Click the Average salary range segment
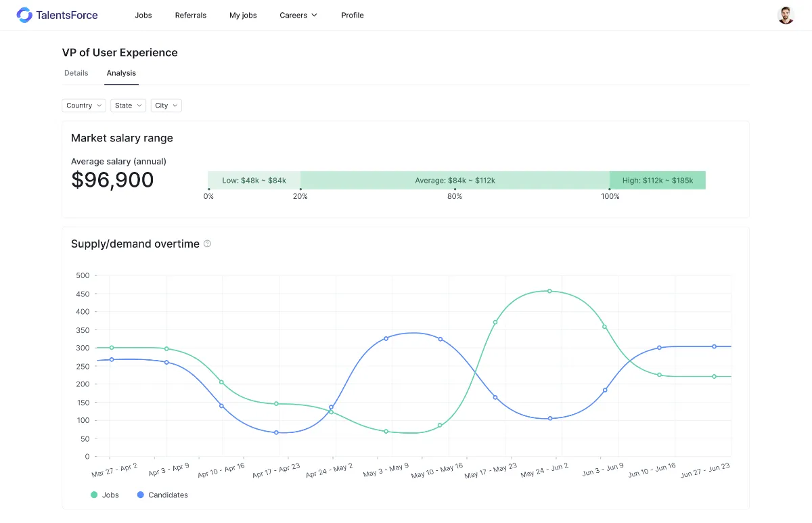812x523 pixels. 455,181
